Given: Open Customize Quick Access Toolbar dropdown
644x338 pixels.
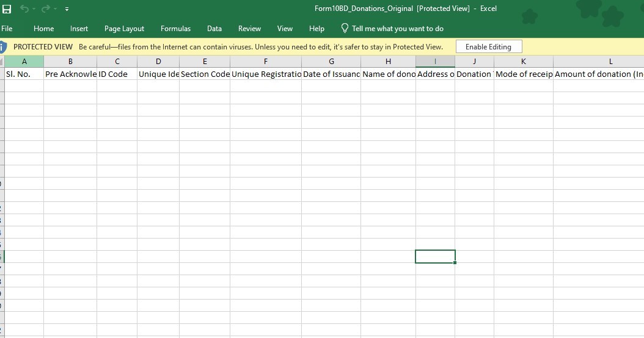Looking at the screenshot, I should 67,9.
